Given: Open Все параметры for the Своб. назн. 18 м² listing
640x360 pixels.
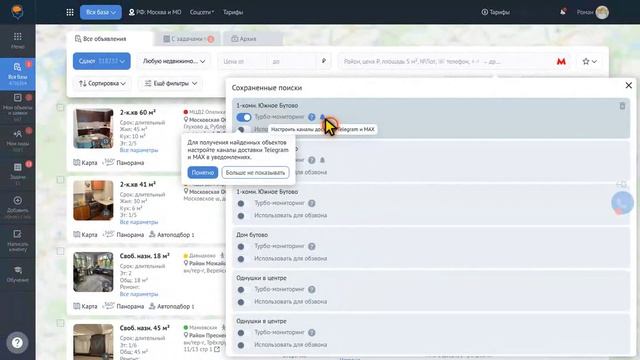Looking at the screenshot, I should click(139, 294).
